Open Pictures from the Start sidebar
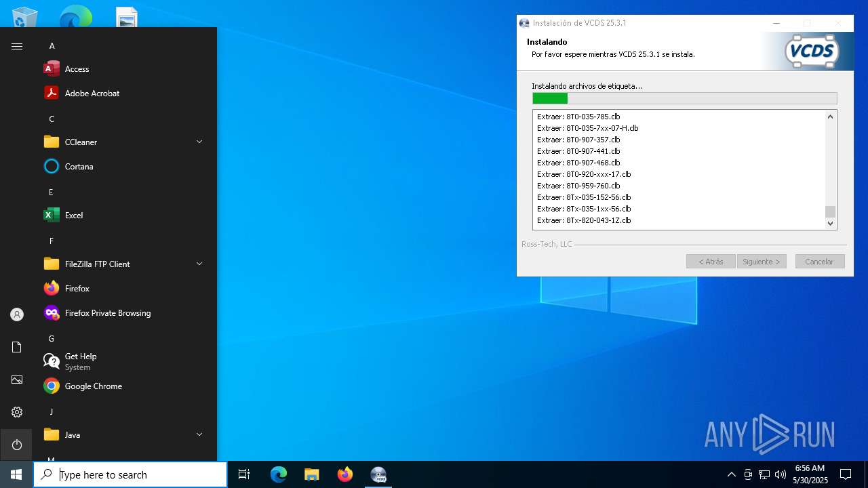This screenshot has width=868, height=488. coord(17,380)
